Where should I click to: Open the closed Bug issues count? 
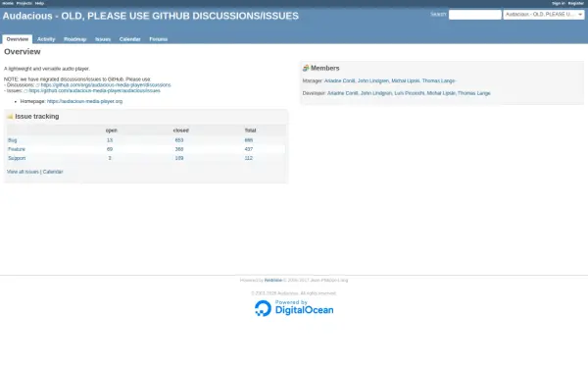pyautogui.click(x=179, y=140)
